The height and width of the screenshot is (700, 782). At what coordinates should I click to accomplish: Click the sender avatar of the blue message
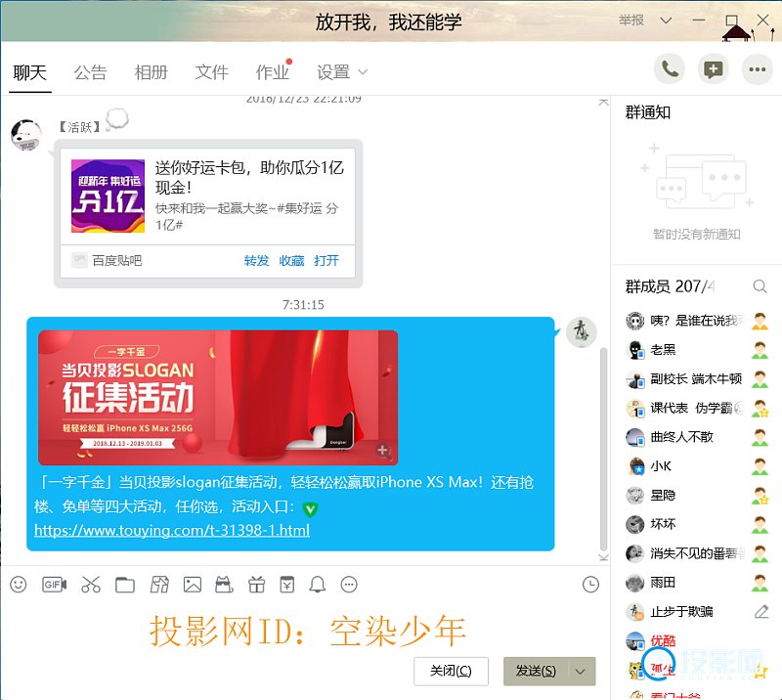point(581,331)
